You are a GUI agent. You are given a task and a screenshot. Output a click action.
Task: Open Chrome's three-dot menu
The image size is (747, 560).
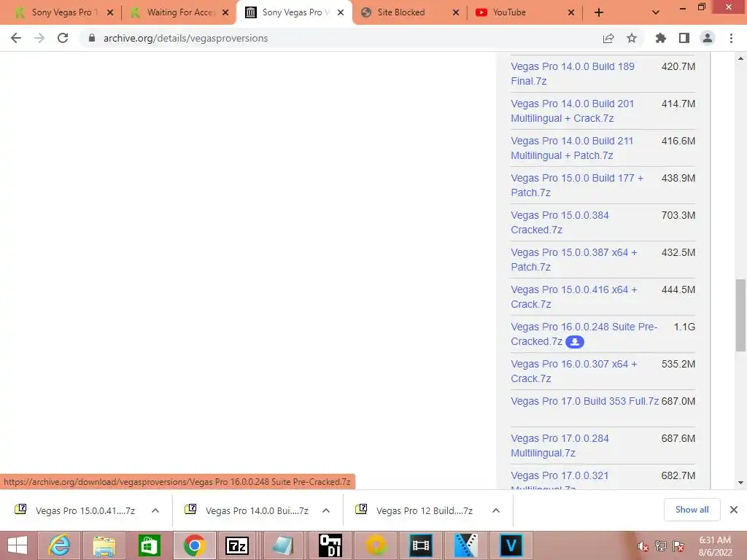731,38
